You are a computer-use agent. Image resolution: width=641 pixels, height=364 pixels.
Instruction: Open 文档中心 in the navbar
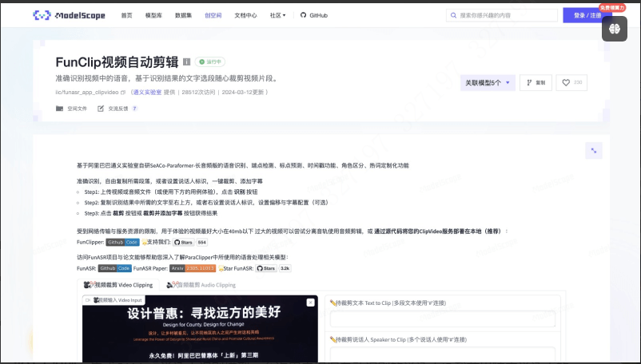coord(245,15)
